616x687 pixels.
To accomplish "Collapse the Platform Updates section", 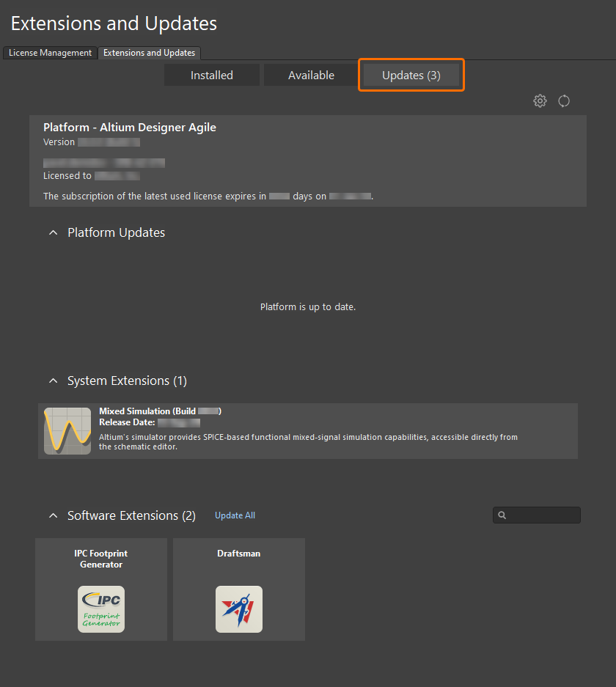I will (x=53, y=232).
